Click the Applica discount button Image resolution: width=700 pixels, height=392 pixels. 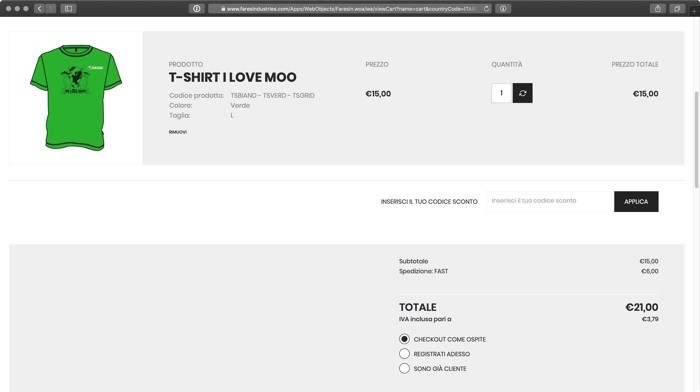[636, 202]
